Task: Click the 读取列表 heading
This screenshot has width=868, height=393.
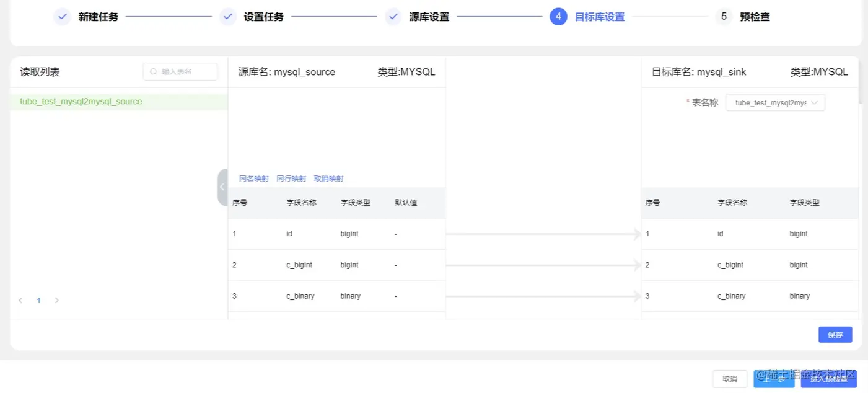Action: (x=40, y=72)
